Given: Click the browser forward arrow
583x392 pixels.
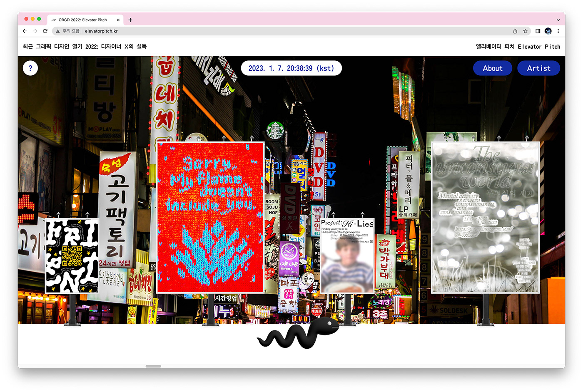Looking at the screenshot, I should [35, 31].
